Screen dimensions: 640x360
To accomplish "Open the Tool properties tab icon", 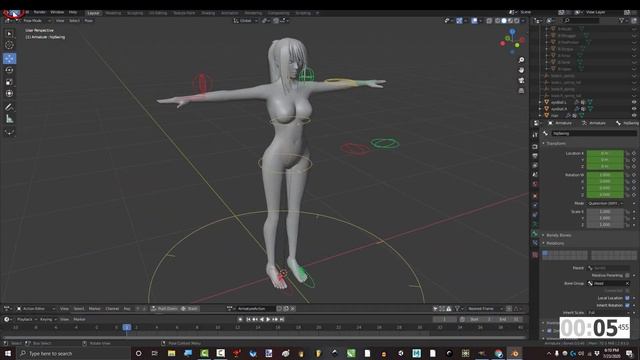I will (535, 135).
